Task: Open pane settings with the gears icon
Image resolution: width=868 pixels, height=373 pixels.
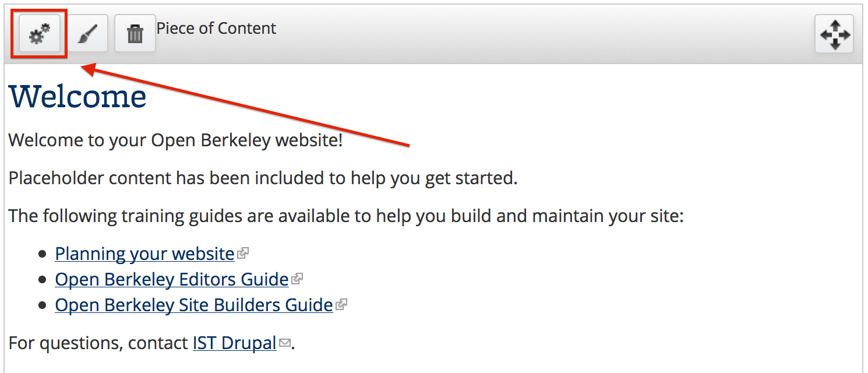Action: click(x=40, y=34)
